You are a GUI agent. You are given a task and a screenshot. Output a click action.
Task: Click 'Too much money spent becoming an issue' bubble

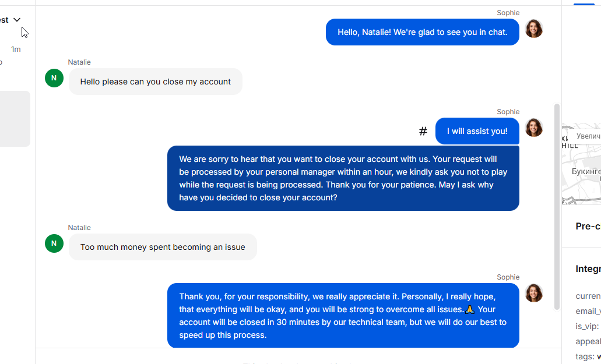pos(163,247)
